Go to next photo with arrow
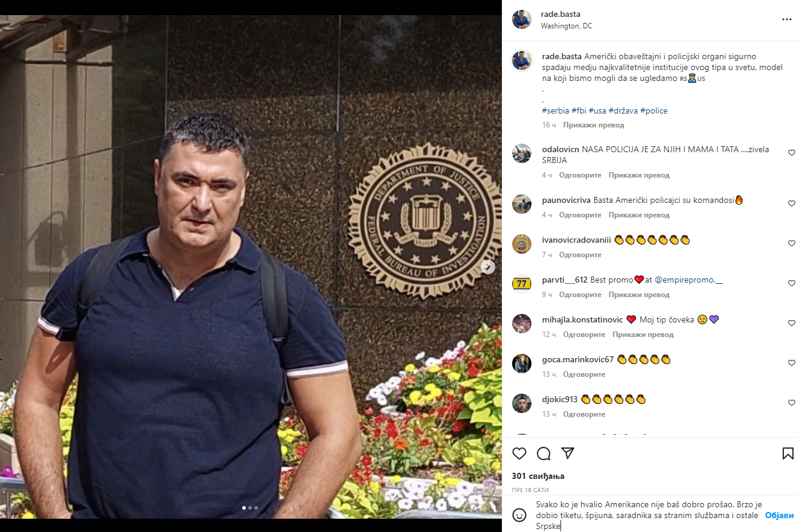Image resolution: width=799 pixels, height=532 pixels. [x=488, y=266]
